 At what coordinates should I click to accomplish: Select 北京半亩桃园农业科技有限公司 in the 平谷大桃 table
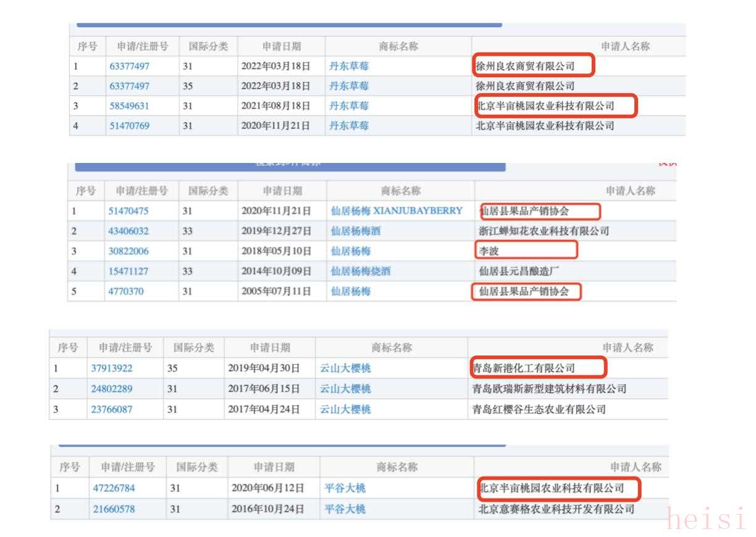click(552, 488)
